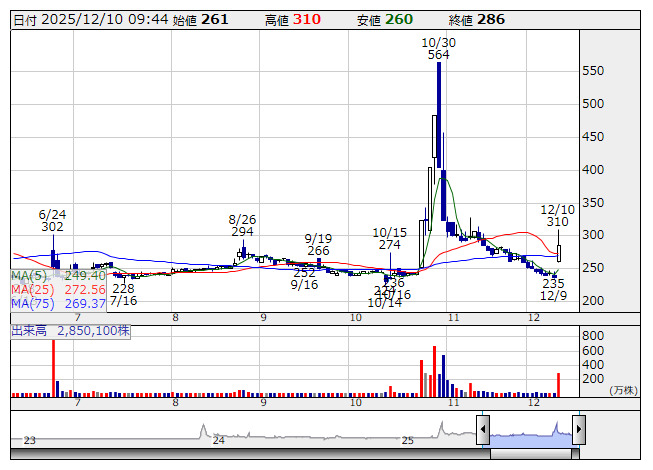
Task: Click the 10/30 peak label at 564
Action: pyautogui.click(x=438, y=49)
